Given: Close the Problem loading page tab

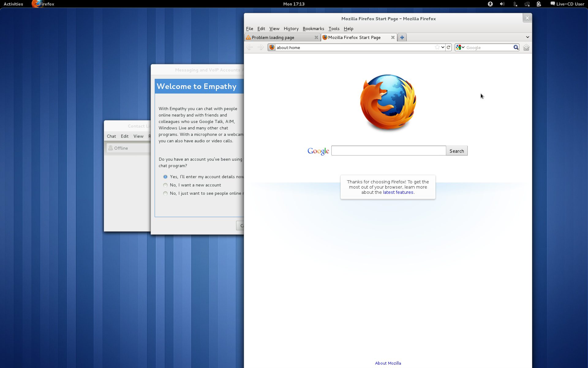Looking at the screenshot, I should pyautogui.click(x=316, y=37).
